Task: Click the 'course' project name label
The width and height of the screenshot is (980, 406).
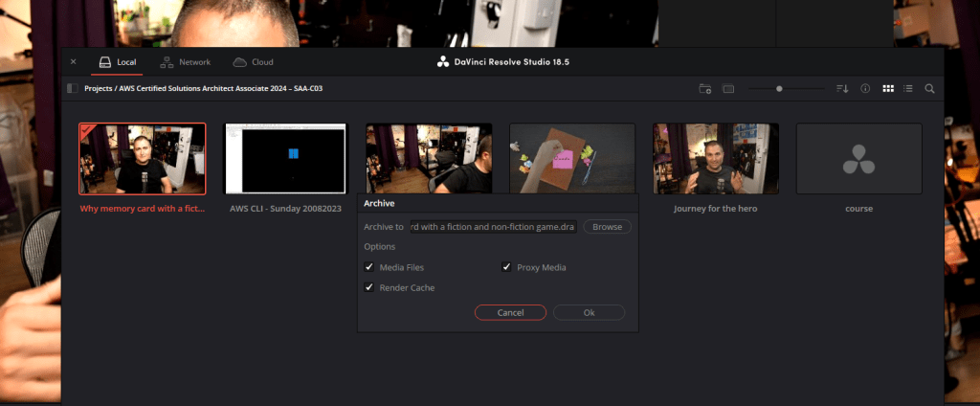Action: [858, 209]
